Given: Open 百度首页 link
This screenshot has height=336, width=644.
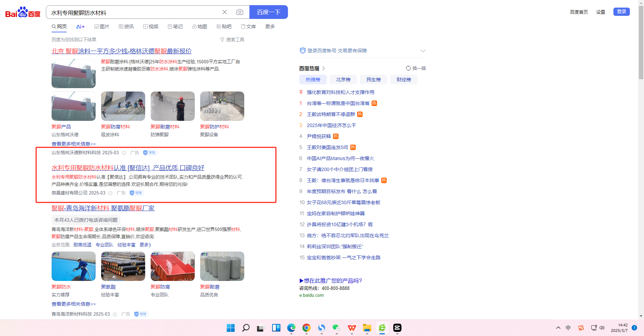Looking at the screenshot, I should [x=579, y=12].
